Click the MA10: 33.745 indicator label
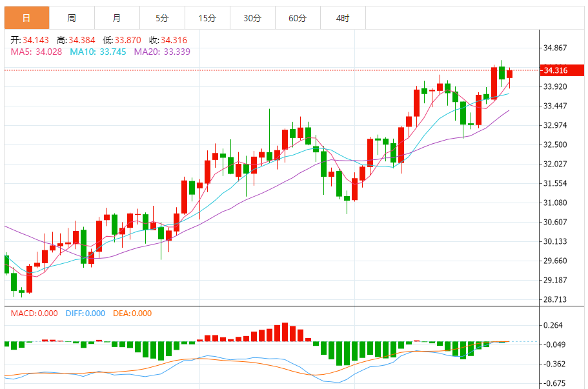588x389 pixels. [x=98, y=52]
